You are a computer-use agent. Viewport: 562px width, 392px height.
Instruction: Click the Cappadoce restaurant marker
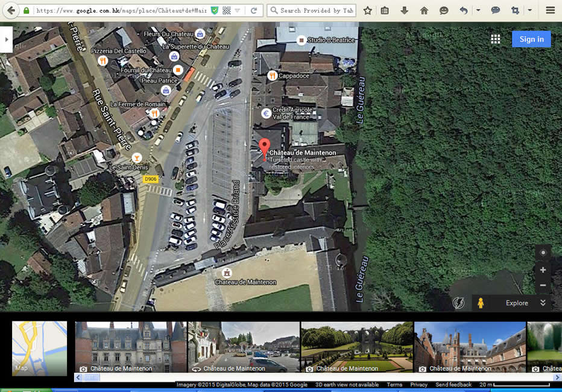[x=273, y=75]
